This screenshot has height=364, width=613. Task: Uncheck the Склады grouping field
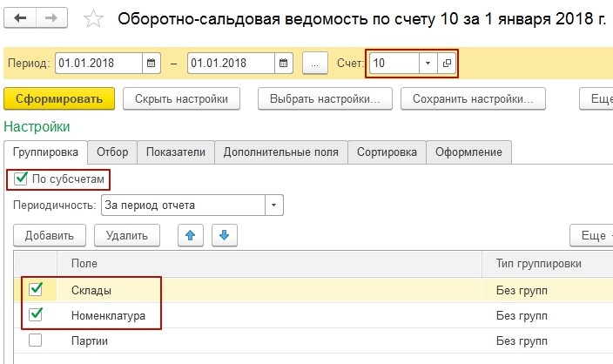(x=36, y=290)
